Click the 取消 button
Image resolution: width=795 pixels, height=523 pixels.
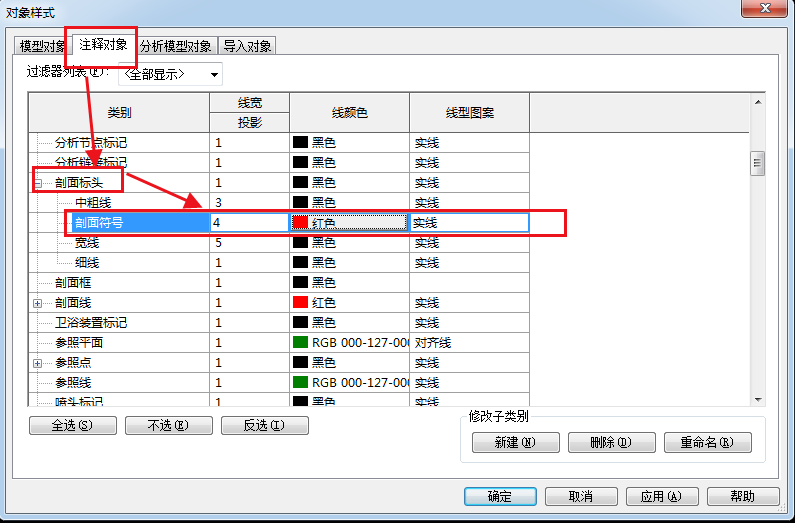pos(581,496)
